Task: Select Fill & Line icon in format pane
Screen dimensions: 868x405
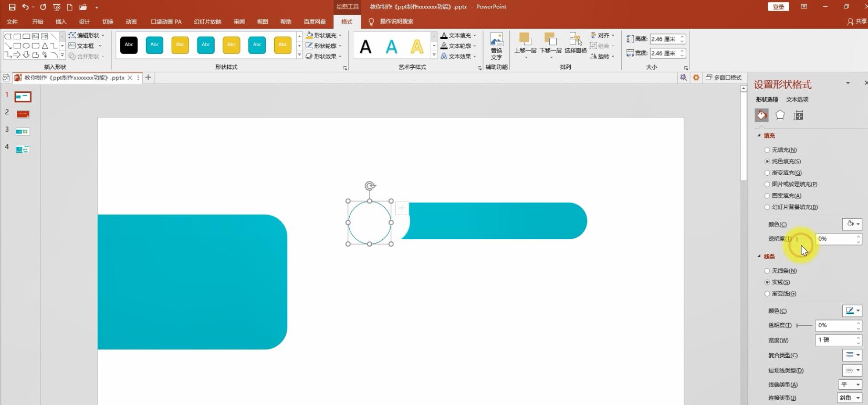Action: pos(761,115)
